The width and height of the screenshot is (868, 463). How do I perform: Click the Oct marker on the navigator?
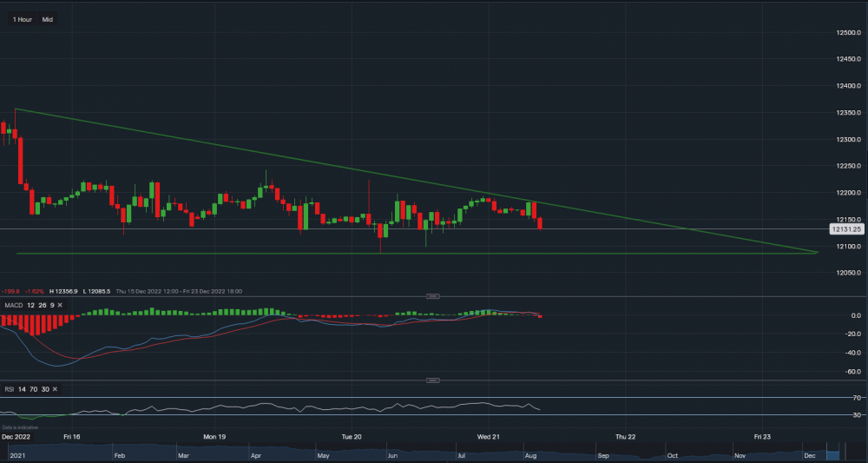674,454
